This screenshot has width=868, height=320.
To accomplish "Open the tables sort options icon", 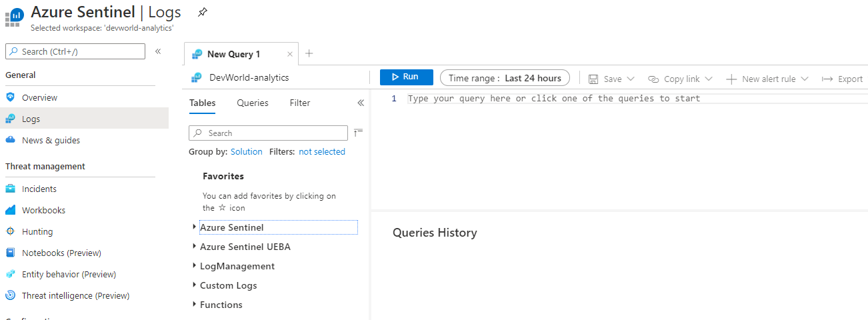I will (x=358, y=132).
